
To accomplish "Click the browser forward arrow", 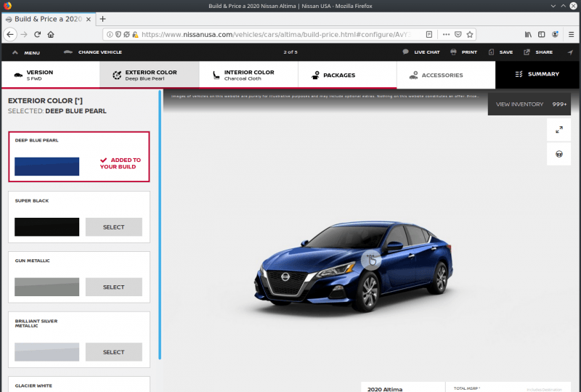I will pos(24,34).
